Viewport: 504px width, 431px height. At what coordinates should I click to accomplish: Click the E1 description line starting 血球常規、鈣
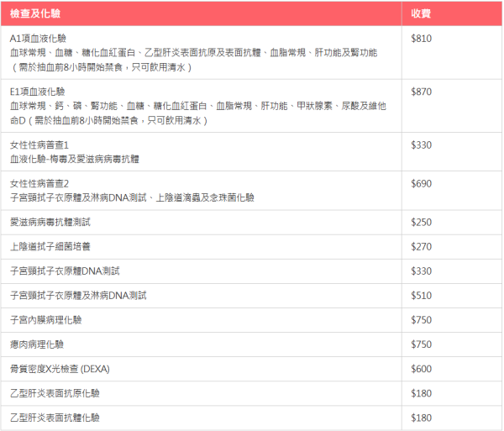coord(198,106)
